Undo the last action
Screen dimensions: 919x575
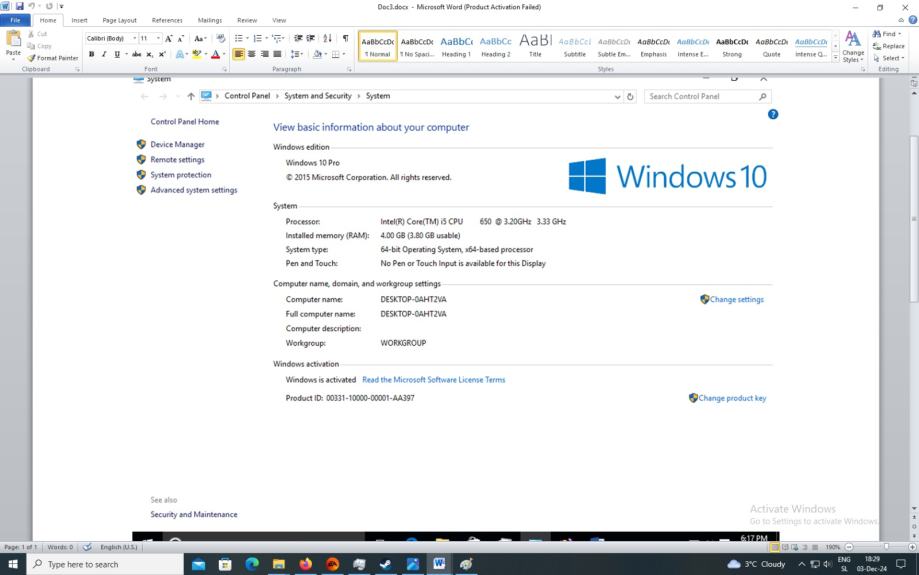point(32,6)
